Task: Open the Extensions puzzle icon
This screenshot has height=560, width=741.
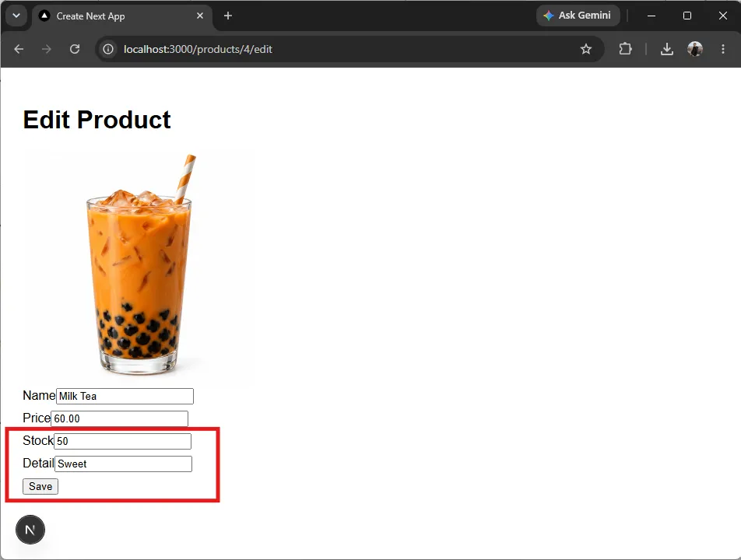Action: (625, 49)
